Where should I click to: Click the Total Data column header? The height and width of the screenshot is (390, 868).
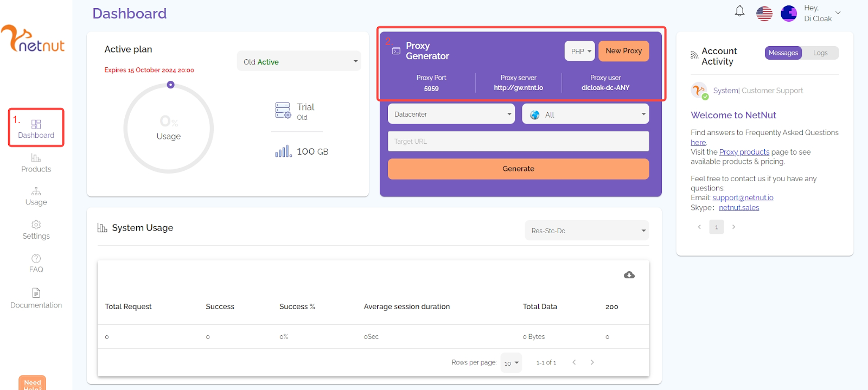pos(540,306)
